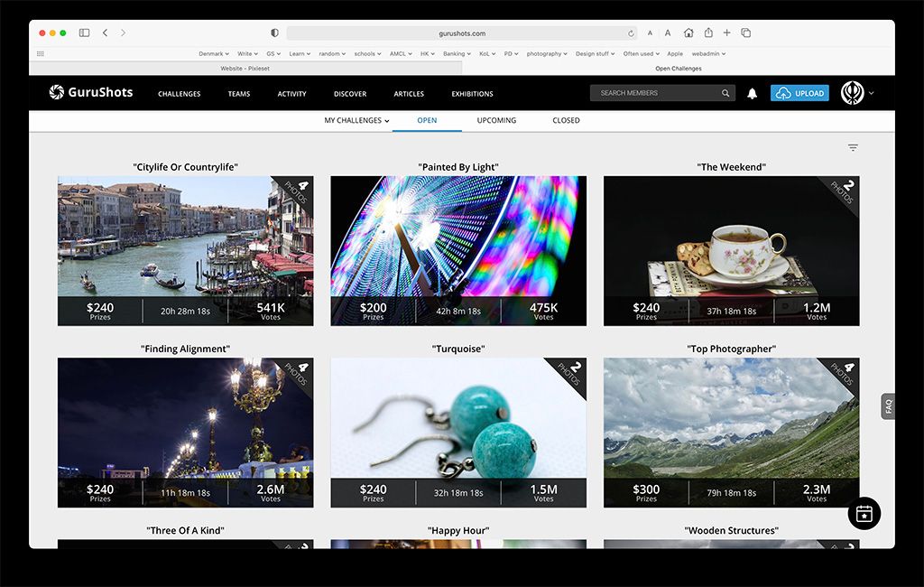Click the "Three Of A Kind" title
The width and height of the screenshot is (924, 587).
186,530
